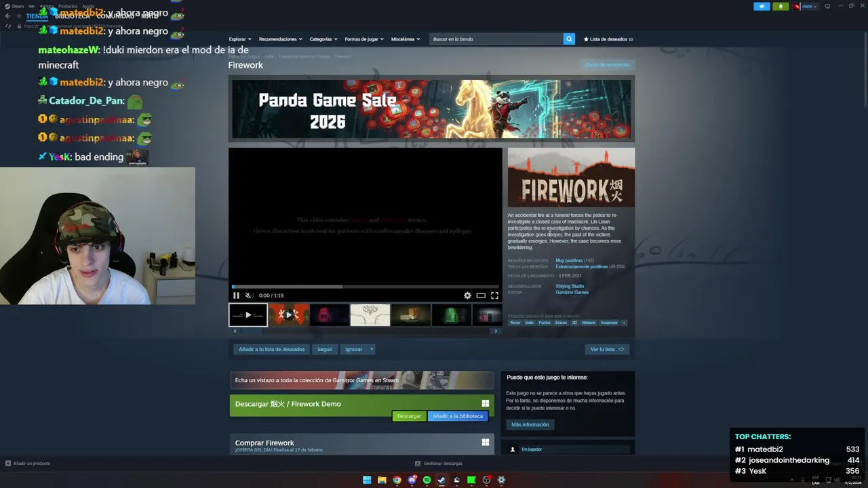The height and width of the screenshot is (488, 868).
Task: Open the green notifications bell
Action: (781, 6)
